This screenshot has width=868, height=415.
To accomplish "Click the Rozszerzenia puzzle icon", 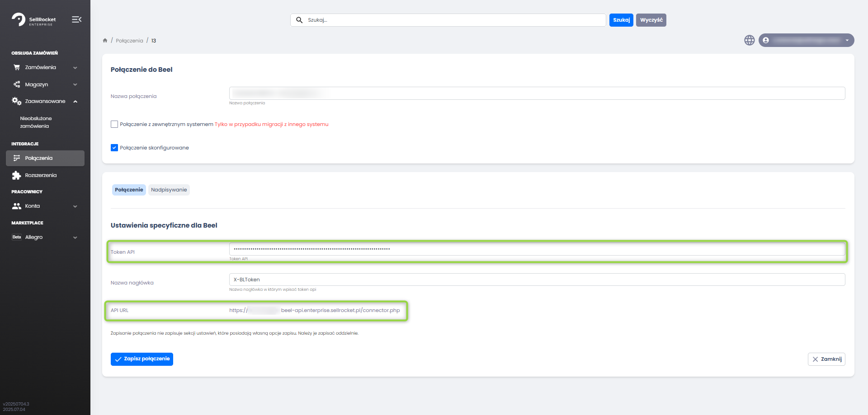I will click(x=17, y=175).
